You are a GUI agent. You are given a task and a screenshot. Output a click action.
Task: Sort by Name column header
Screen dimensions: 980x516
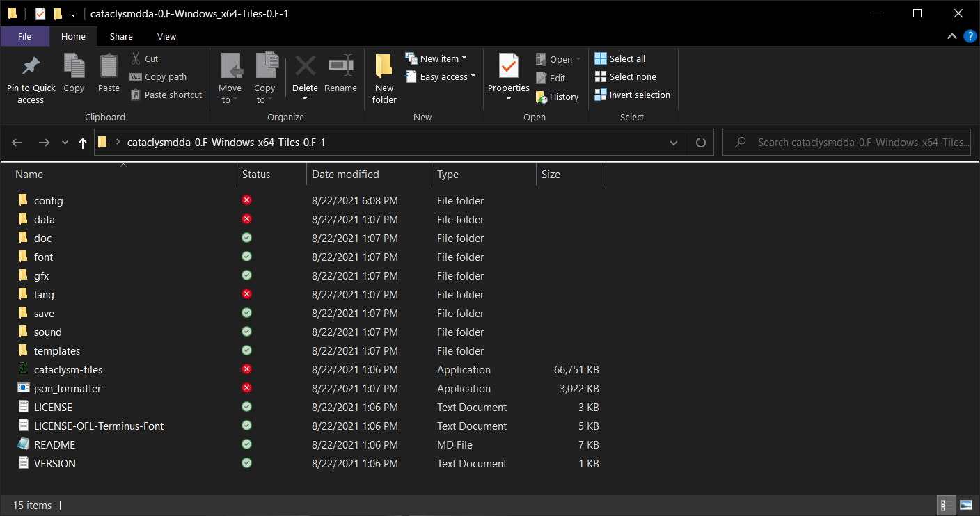[29, 175]
